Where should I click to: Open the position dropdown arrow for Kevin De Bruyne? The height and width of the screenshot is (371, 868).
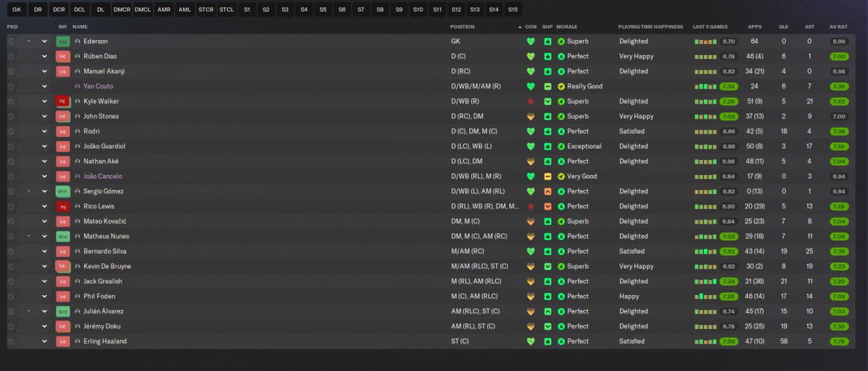pos(45,267)
